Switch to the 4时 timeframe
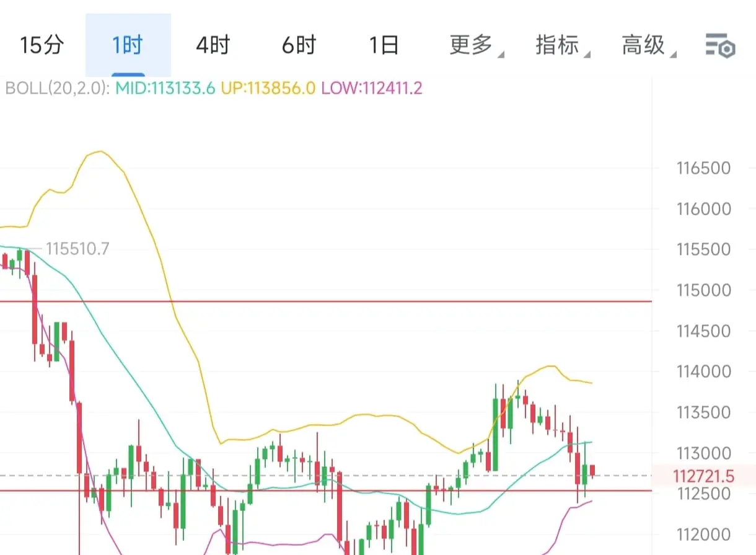Viewport: 756px width, 555px height. point(213,45)
